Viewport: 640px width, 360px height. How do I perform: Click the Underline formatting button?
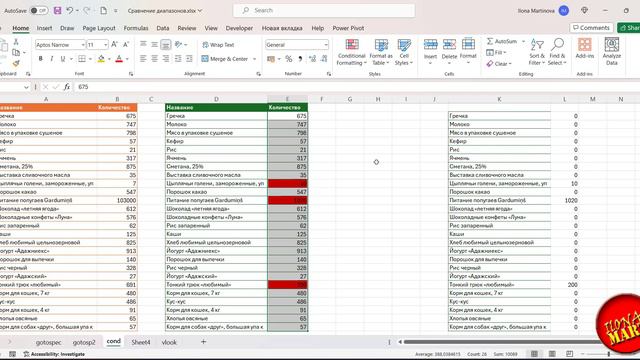pos(62,59)
